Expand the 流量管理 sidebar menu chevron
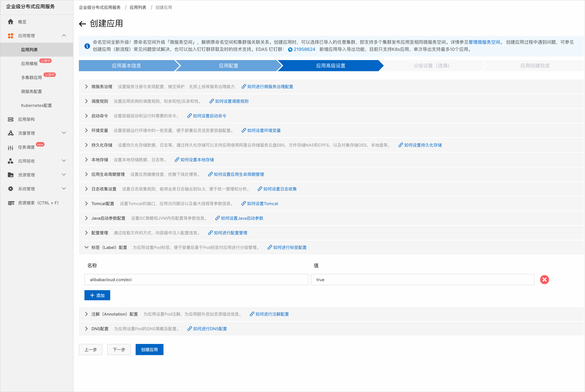585x392 pixels. [x=64, y=133]
